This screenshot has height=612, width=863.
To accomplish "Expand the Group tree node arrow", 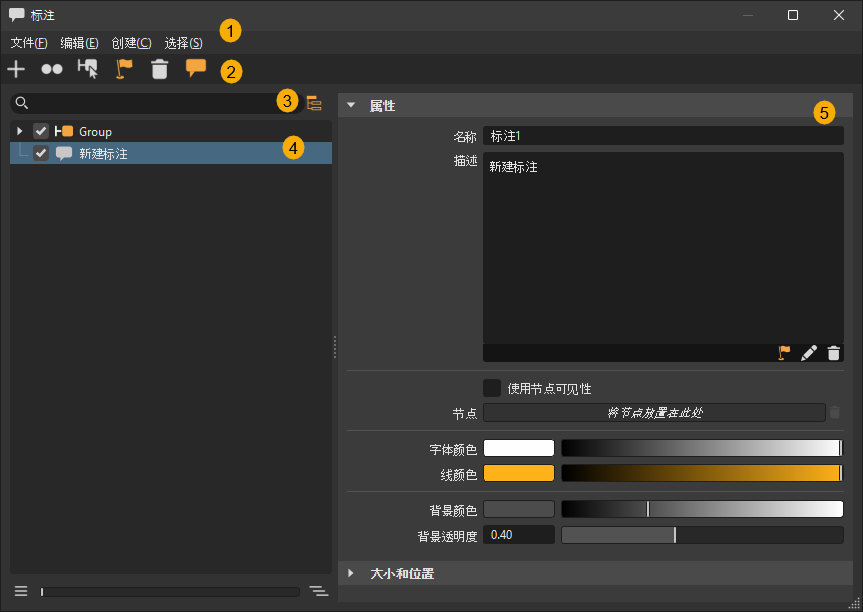I will (19, 131).
